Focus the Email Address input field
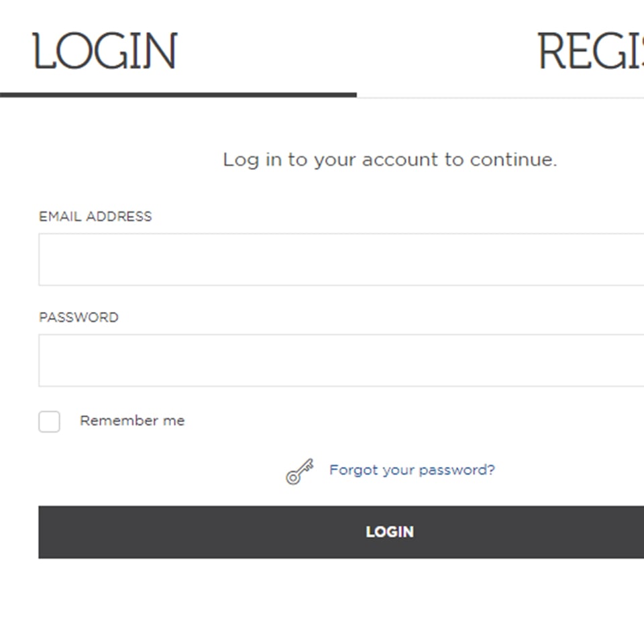The image size is (644, 644). pyautogui.click(x=341, y=259)
